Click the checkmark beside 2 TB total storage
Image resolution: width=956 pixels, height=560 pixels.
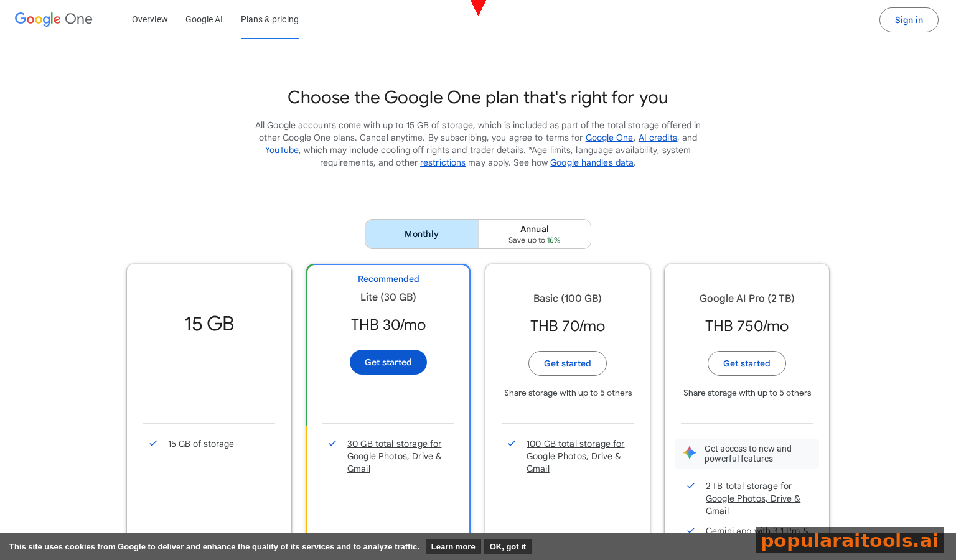[691, 486]
